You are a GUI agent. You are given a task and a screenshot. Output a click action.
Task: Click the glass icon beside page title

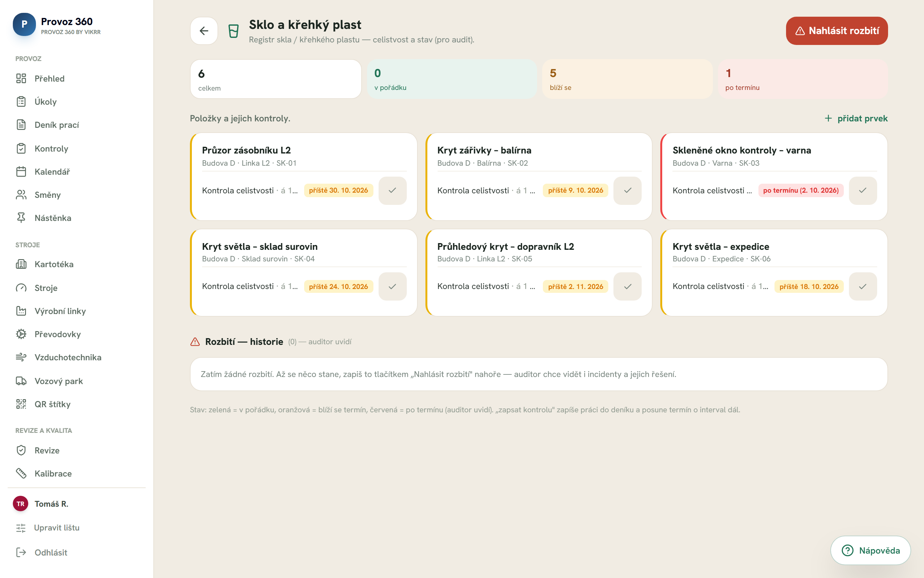(233, 31)
